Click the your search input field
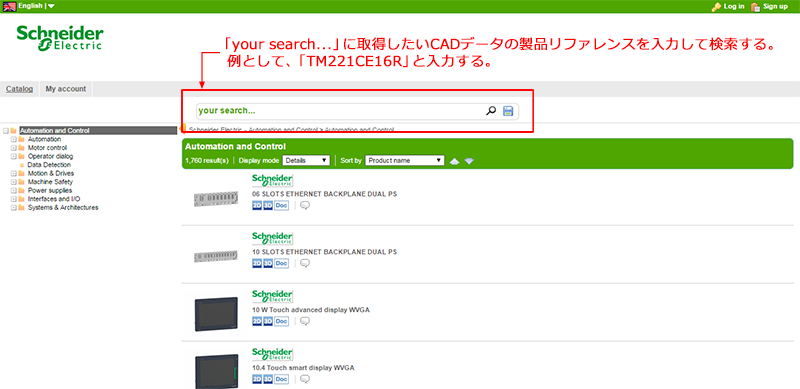800x389 pixels. point(340,111)
